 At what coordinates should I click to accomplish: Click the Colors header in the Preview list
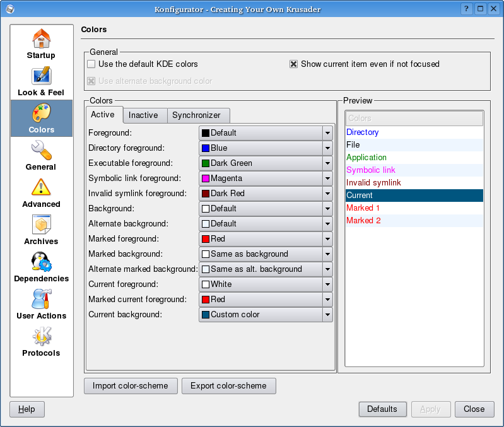pyautogui.click(x=414, y=119)
